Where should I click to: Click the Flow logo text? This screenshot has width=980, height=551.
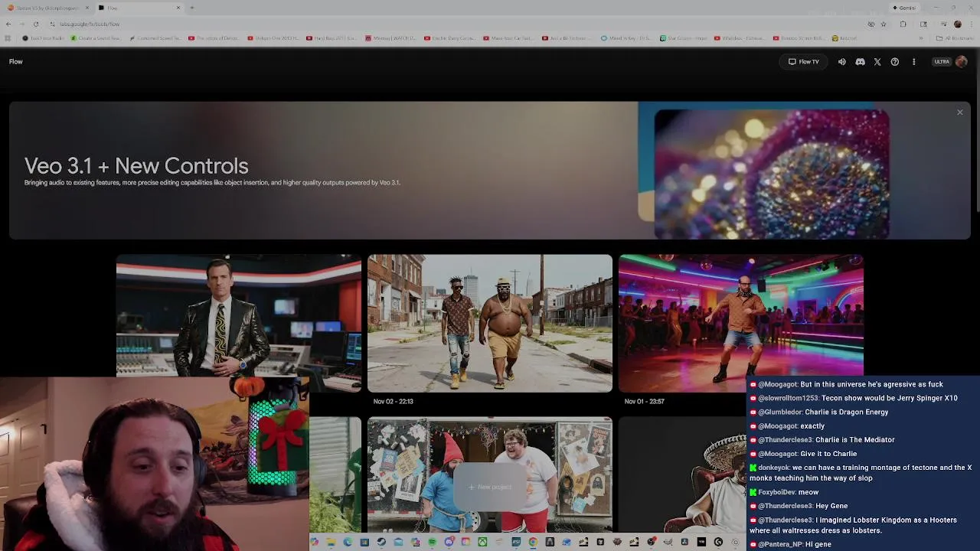(x=16, y=62)
